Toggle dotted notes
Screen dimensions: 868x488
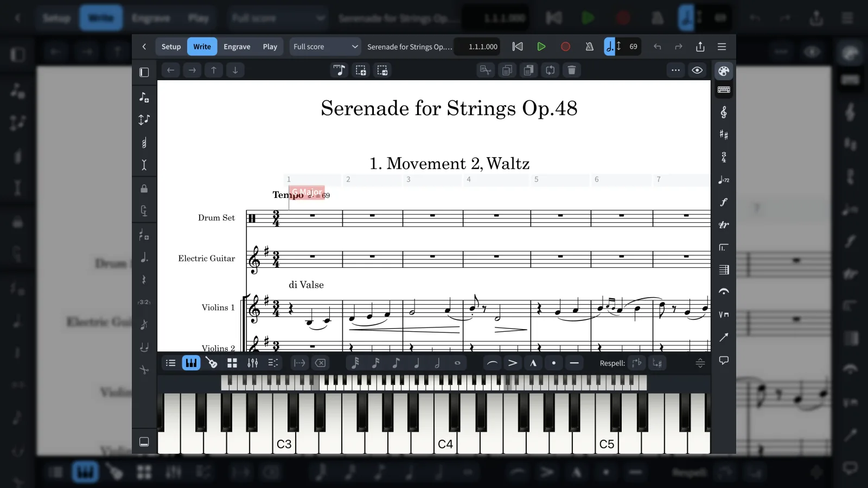coord(144,258)
